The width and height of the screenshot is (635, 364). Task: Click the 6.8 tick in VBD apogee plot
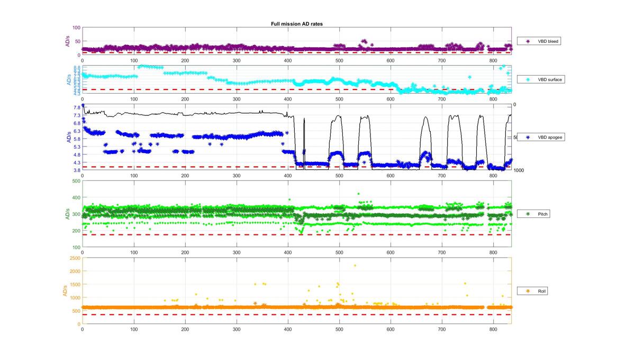[x=76, y=123]
